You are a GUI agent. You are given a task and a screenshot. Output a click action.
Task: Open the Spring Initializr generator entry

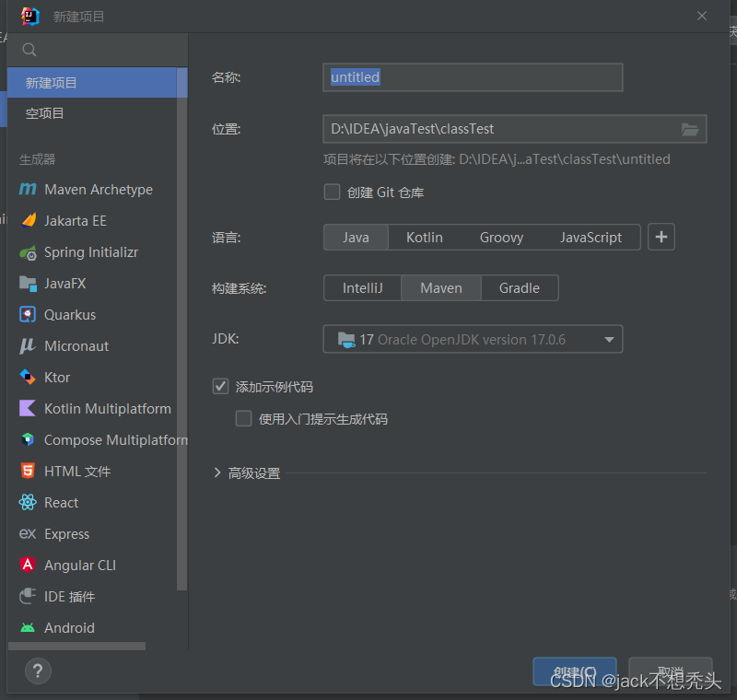(92, 252)
